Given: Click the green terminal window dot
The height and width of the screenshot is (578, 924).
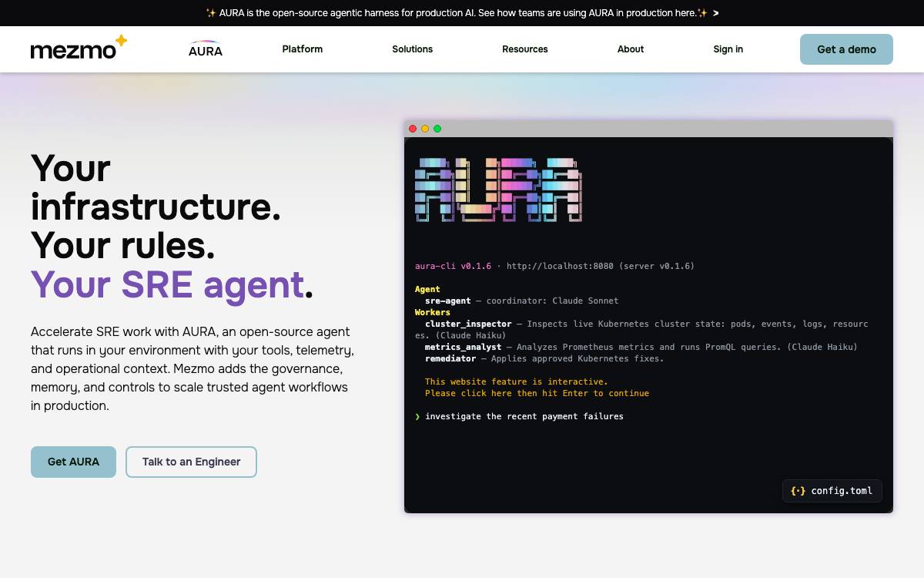Looking at the screenshot, I should [437, 129].
